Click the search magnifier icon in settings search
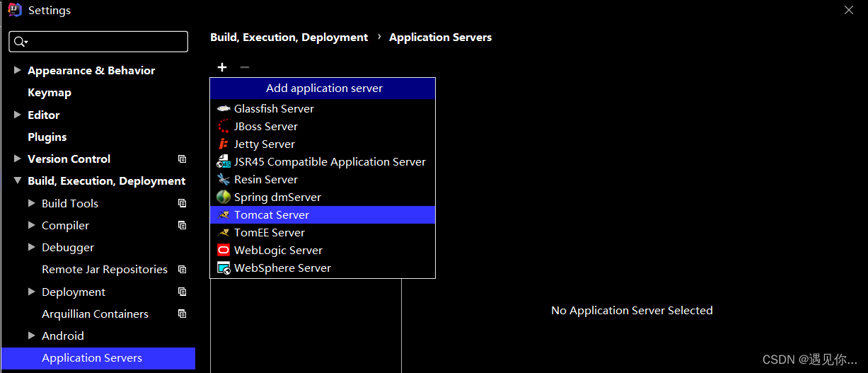 [x=21, y=42]
